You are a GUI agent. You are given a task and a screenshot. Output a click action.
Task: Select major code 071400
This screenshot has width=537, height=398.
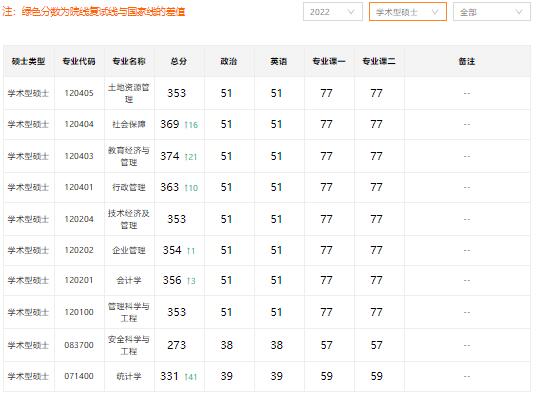click(x=79, y=376)
